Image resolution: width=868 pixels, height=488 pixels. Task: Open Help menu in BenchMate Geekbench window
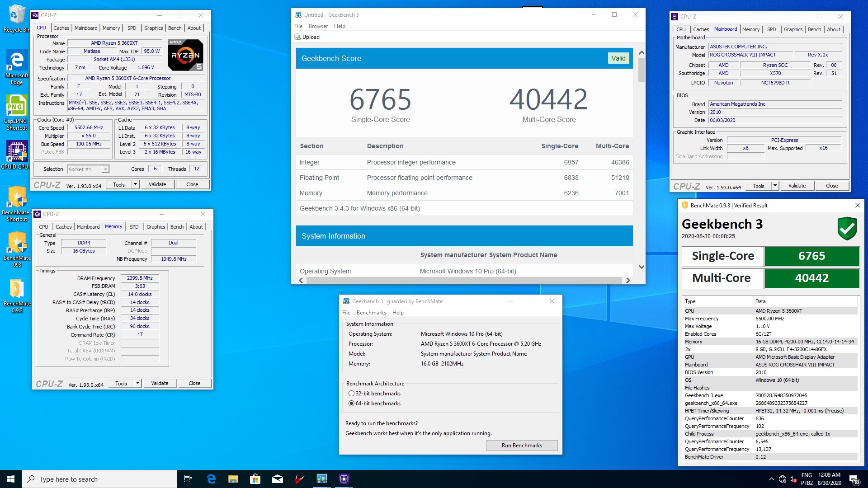pos(398,313)
